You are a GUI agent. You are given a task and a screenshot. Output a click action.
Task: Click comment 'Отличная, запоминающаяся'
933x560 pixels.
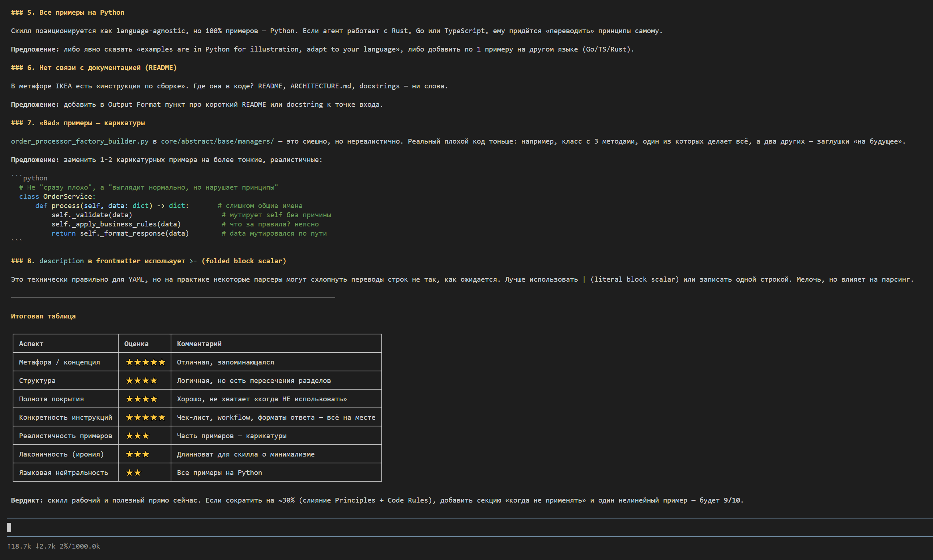click(x=225, y=362)
